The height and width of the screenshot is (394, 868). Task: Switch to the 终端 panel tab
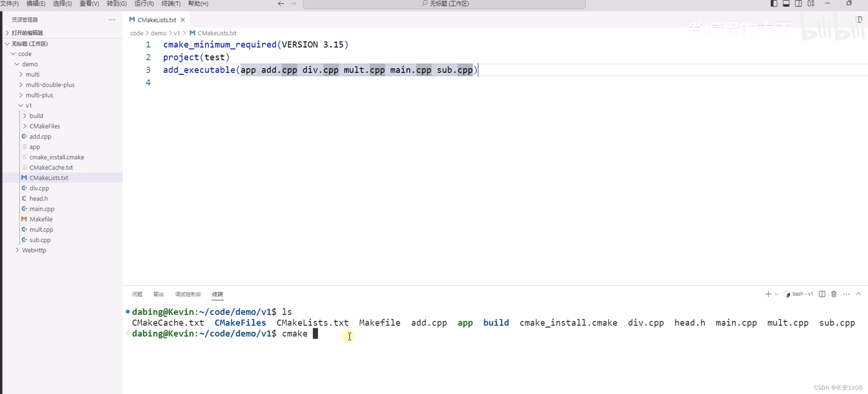click(217, 294)
